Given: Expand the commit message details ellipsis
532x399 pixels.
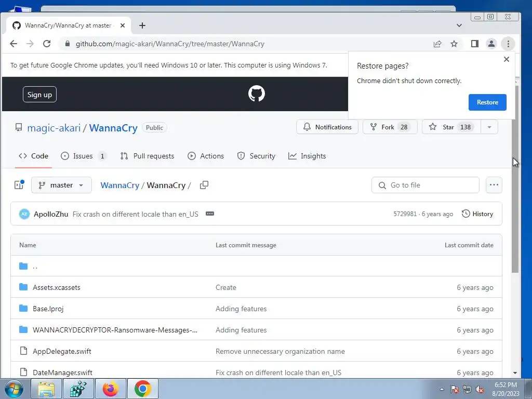Looking at the screenshot, I should [210, 214].
